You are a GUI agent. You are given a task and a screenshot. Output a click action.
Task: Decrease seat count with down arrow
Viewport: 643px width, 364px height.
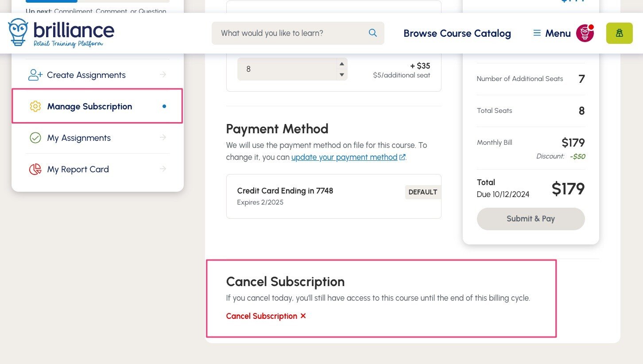tap(342, 74)
